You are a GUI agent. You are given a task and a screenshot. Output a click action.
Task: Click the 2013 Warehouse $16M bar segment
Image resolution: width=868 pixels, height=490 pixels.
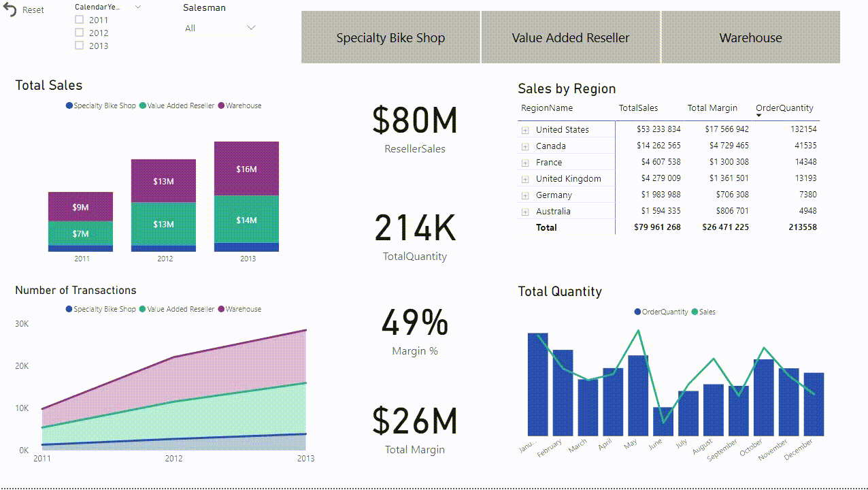click(x=246, y=168)
